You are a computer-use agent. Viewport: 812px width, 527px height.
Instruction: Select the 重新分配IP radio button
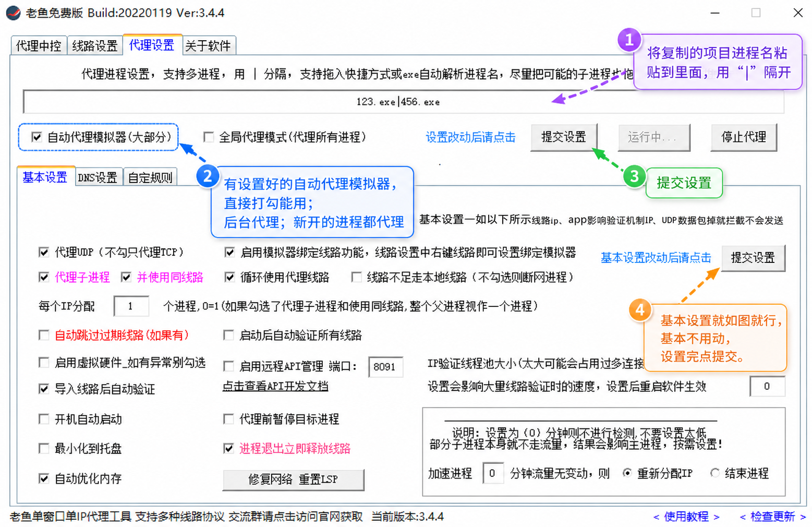pyautogui.click(x=627, y=473)
